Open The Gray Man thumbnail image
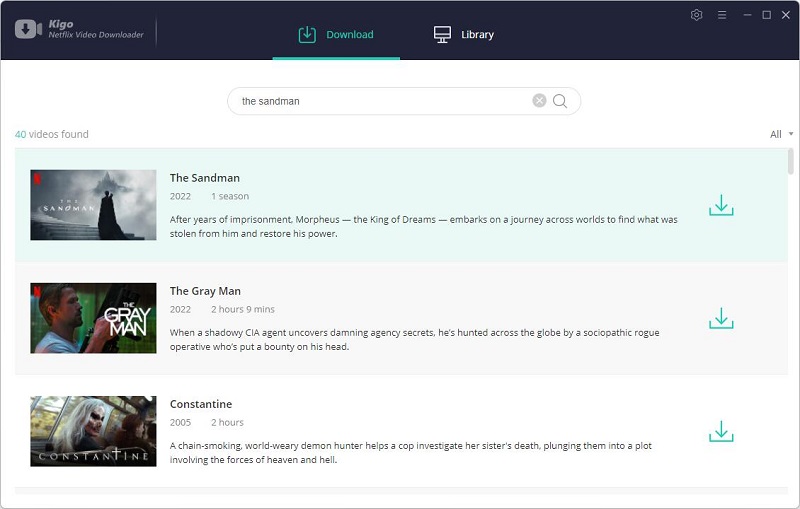Viewport: 800px width, 509px height. click(x=93, y=318)
